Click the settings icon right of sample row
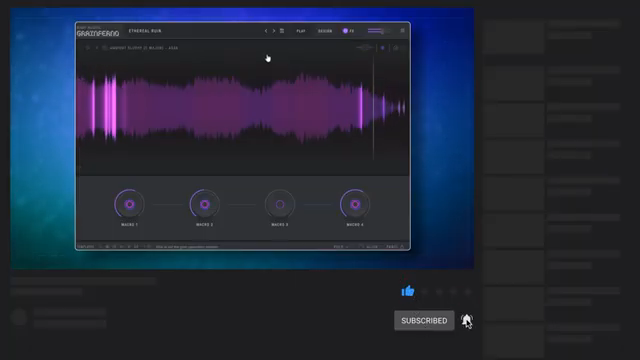This screenshot has width=640, height=360. click(x=396, y=48)
